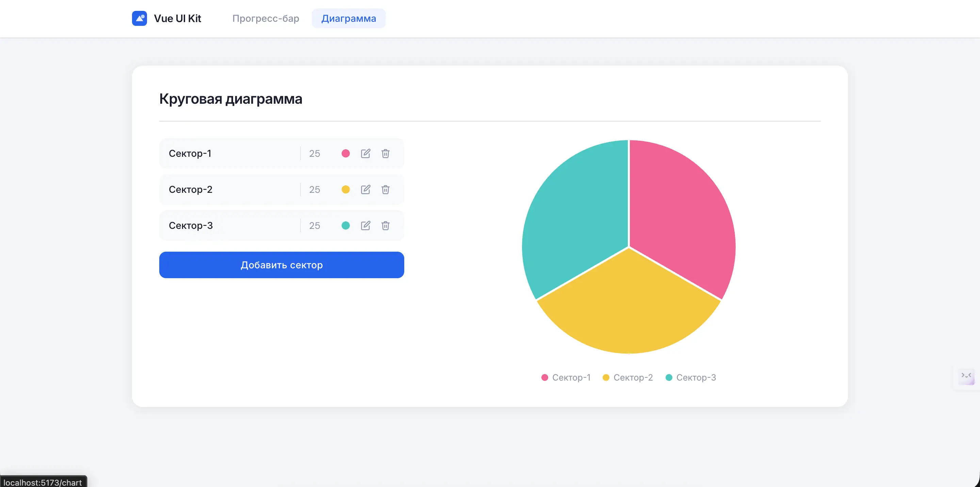Click the value 25 field of Сектор-1
Image resolution: width=980 pixels, height=487 pixels.
[315, 154]
